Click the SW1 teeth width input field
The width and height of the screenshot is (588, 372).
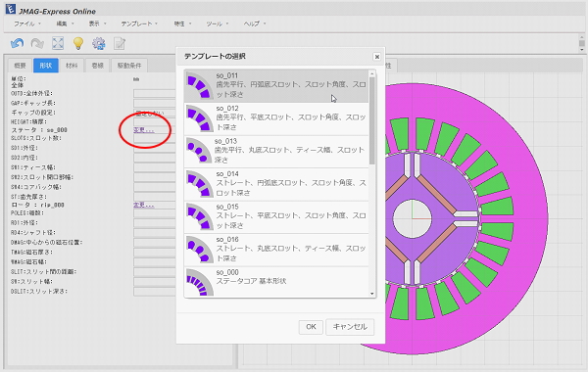point(155,167)
